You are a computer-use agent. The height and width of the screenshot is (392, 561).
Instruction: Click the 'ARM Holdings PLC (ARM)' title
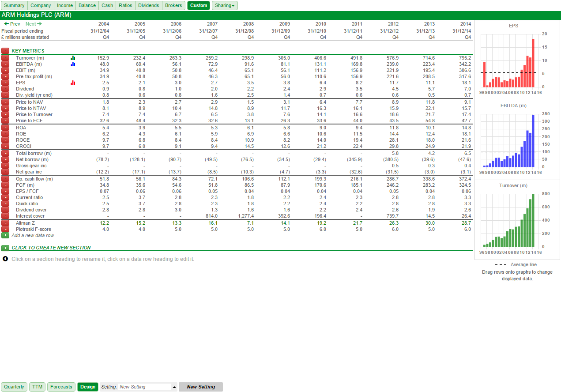37,15
